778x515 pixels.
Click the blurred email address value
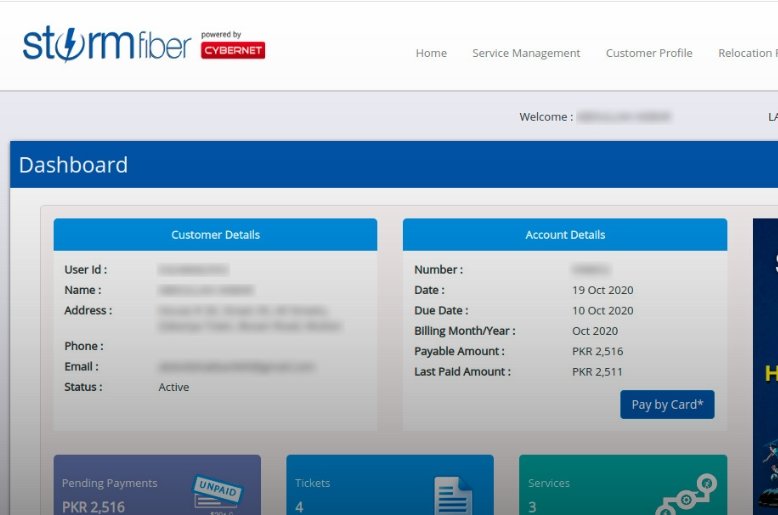point(236,367)
